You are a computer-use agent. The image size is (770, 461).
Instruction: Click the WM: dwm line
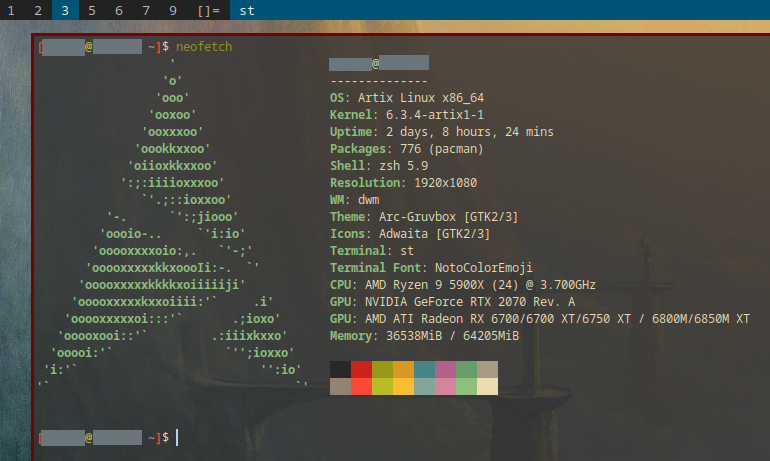click(x=355, y=200)
